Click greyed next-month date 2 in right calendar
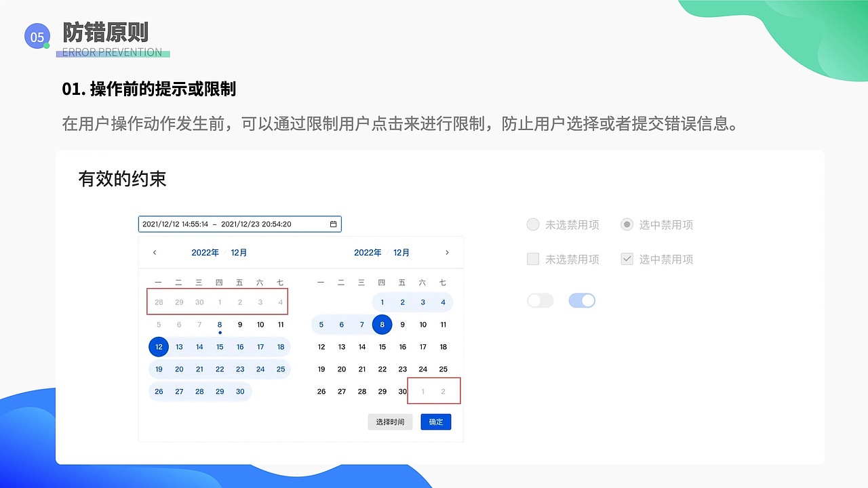This screenshot has height=488, width=868. click(443, 392)
